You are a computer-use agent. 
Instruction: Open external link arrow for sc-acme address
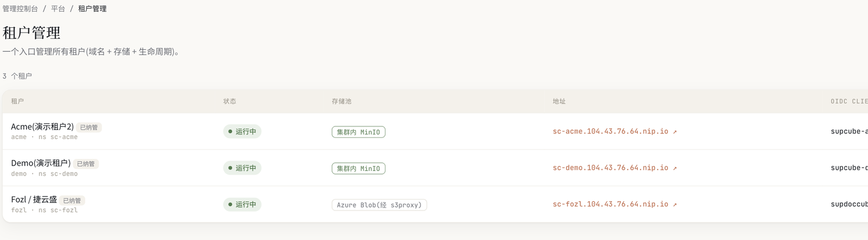click(x=675, y=132)
